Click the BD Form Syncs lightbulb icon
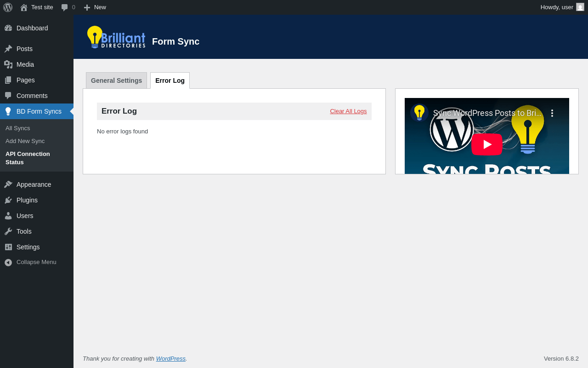 [x=8, y=111]
